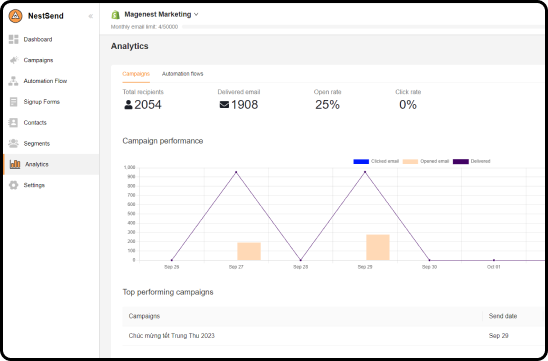Image resolution: width=548 pixels, height=361 pixels.
Task: Go to Dashboard menu label
Action: click(x=38, y=39)
